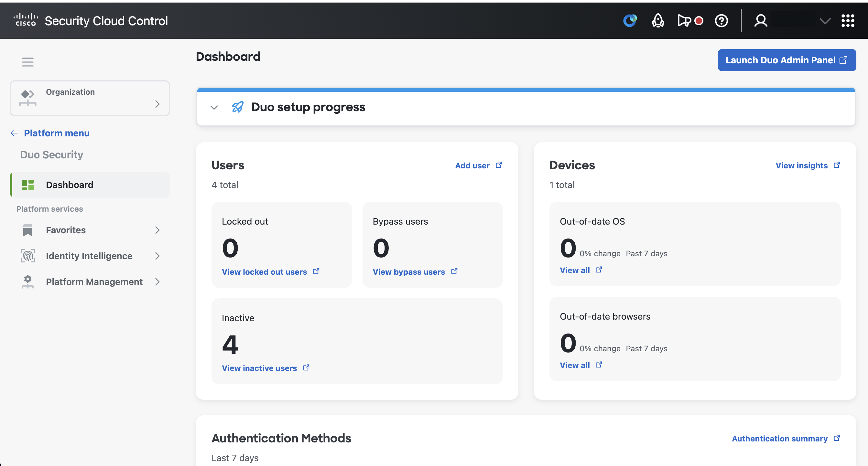Expand the Organization selector chevron

(x=157, y=104)
